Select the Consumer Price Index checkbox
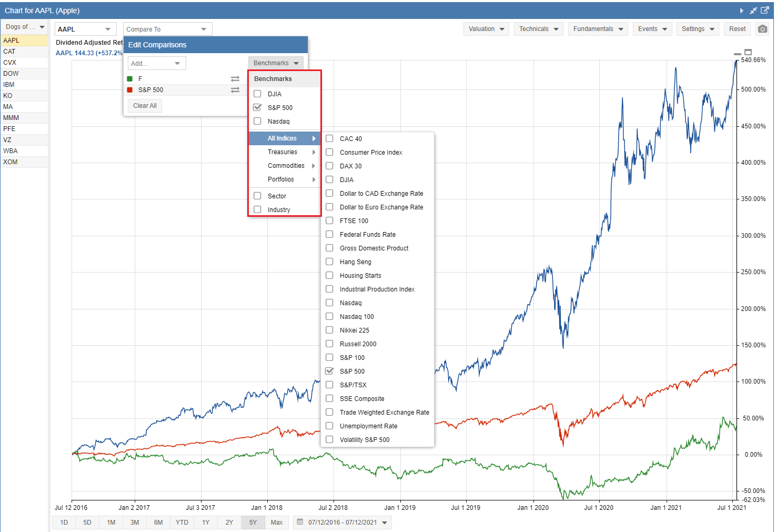The image size is (776, 532). pyautogui.click(x=329, y=152)
